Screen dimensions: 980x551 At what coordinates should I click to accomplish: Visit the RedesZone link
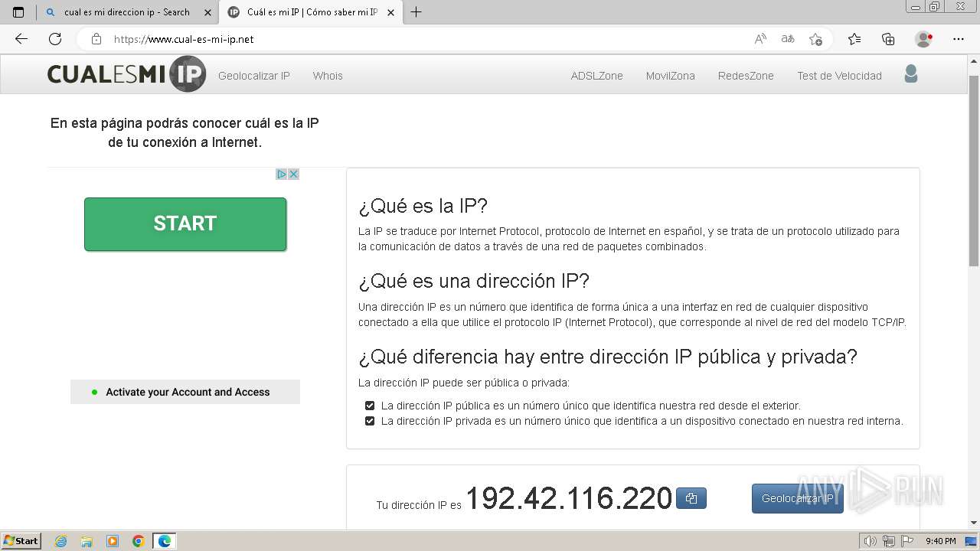point(746,76)
